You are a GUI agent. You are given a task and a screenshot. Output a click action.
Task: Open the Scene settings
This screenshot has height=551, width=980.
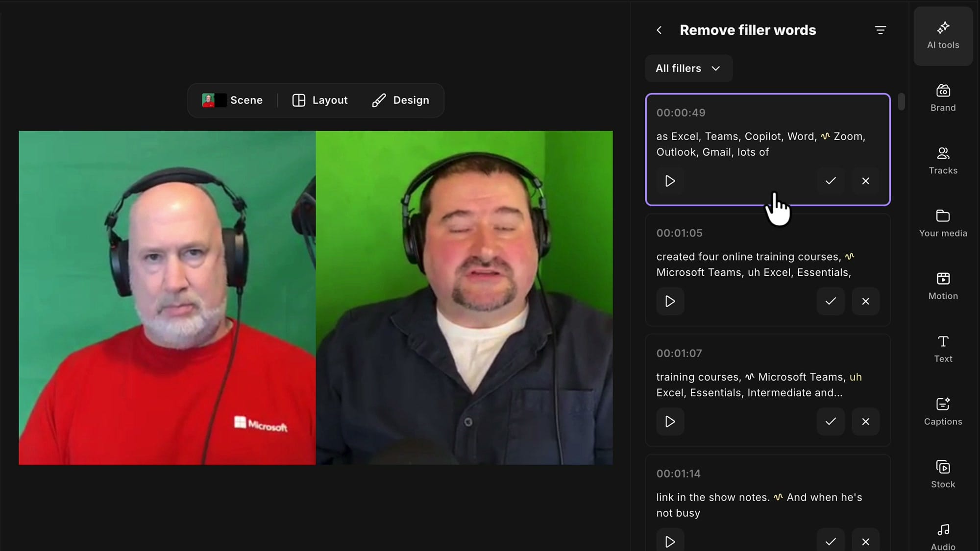(232, 100)
